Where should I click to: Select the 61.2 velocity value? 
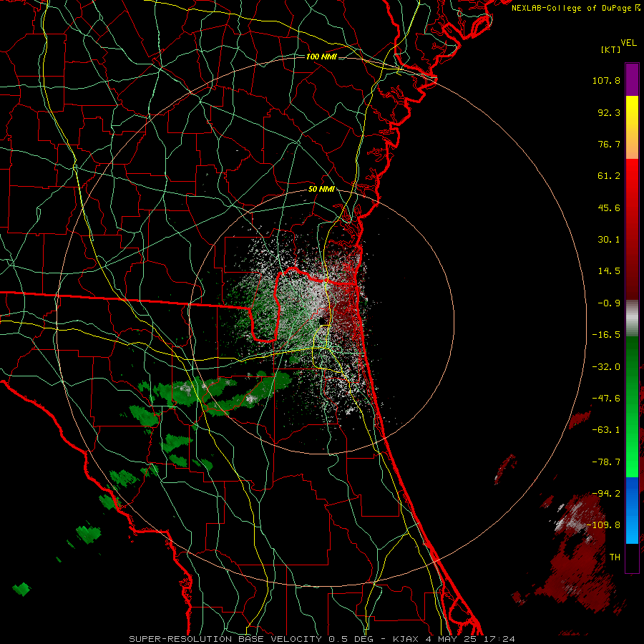(609, 176)
